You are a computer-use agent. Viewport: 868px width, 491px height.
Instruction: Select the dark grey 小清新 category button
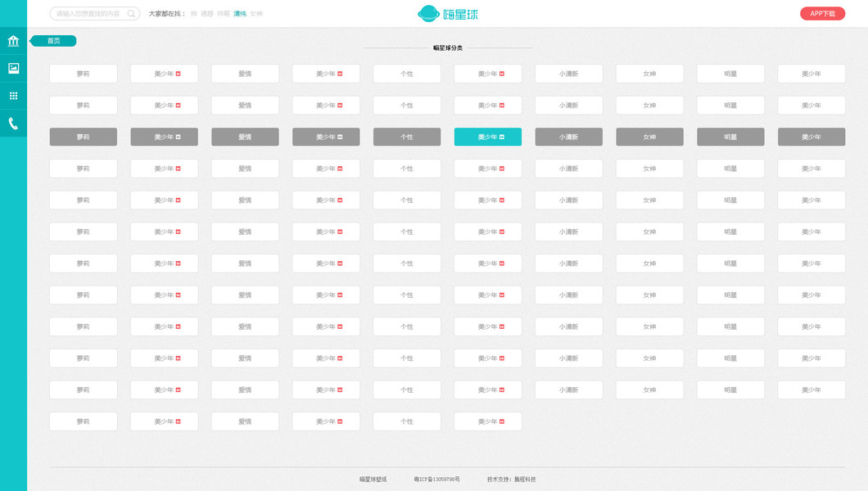[568, 137]
